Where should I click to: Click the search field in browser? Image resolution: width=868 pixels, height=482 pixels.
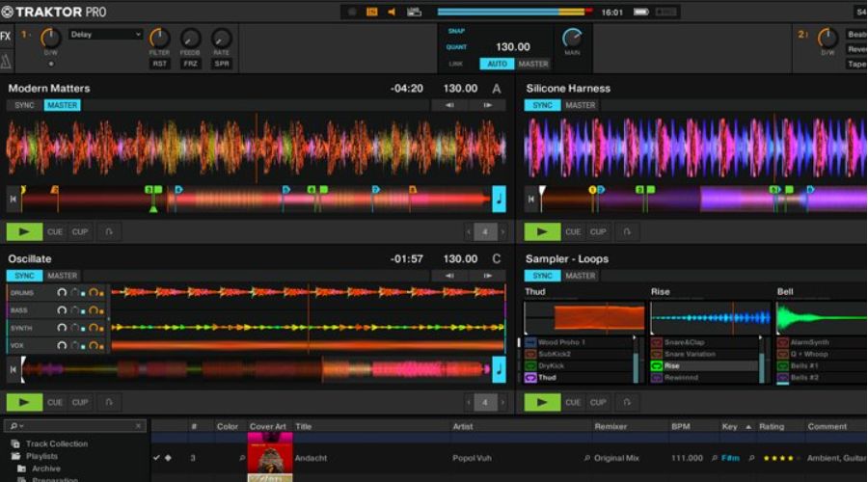click(x=75, y=426)
